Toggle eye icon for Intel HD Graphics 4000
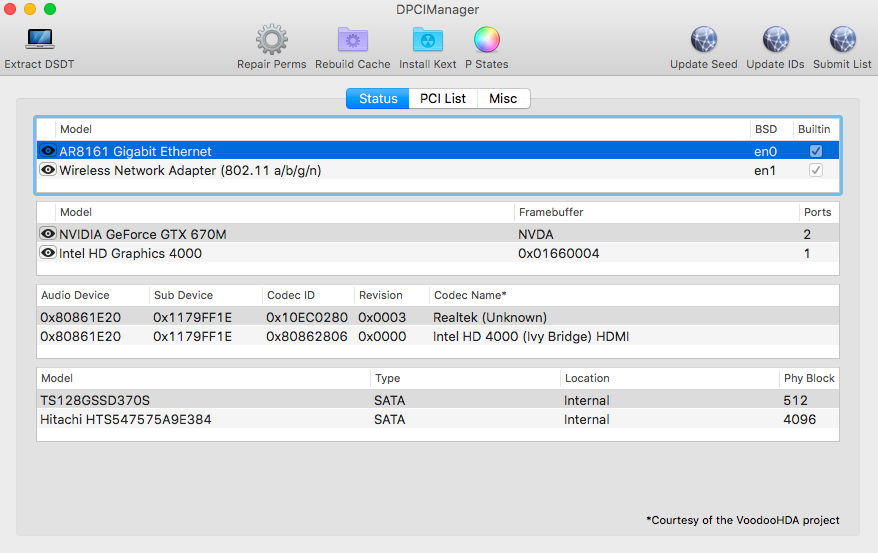Viewport: 878px width, 553px height. pyautogui.click(x=48, y=252)
